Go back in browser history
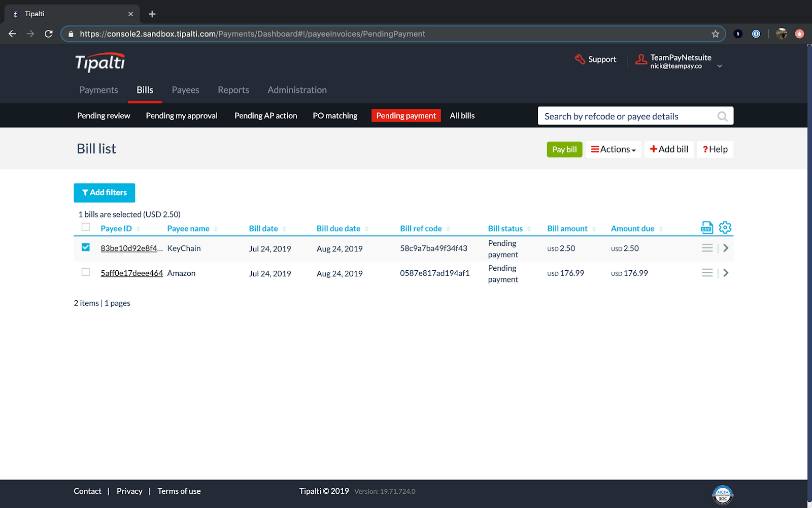 point(13,34)
